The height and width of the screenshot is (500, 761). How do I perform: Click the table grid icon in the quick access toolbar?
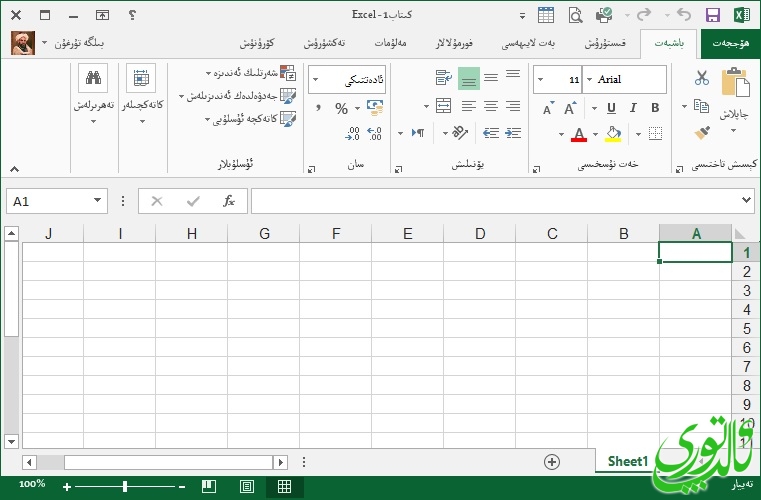coord(546,15)
